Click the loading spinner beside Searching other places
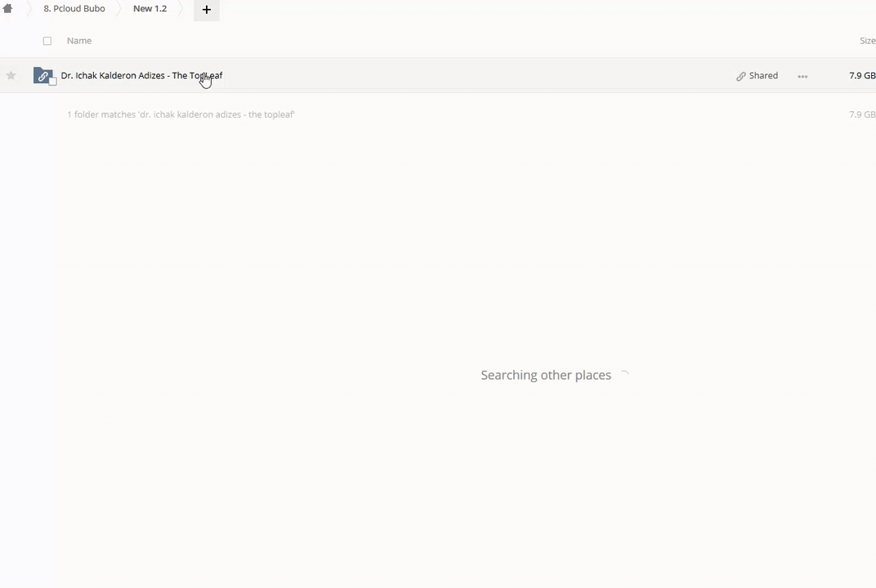The image size is (876, 588). (x=623, y=375)
